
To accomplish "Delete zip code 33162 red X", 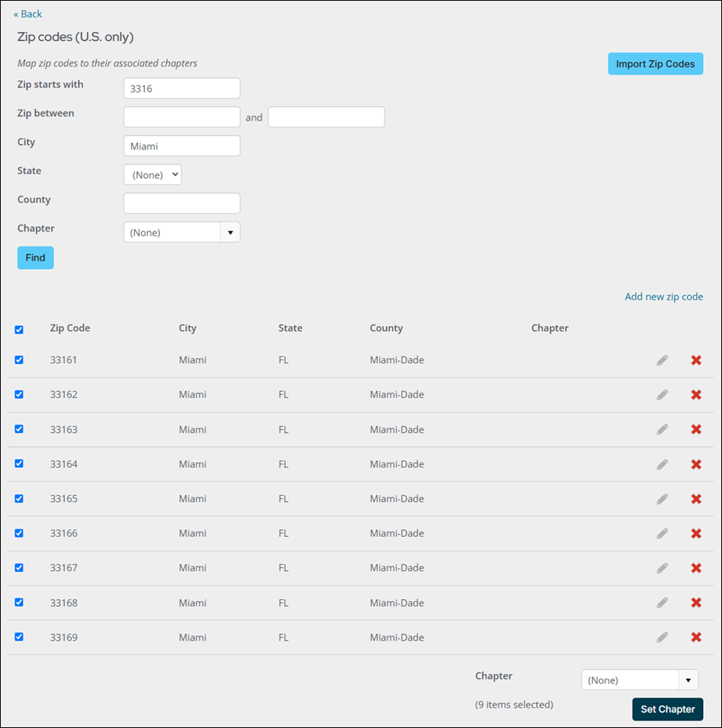I will pyautogui.click(x=696, y=394).
